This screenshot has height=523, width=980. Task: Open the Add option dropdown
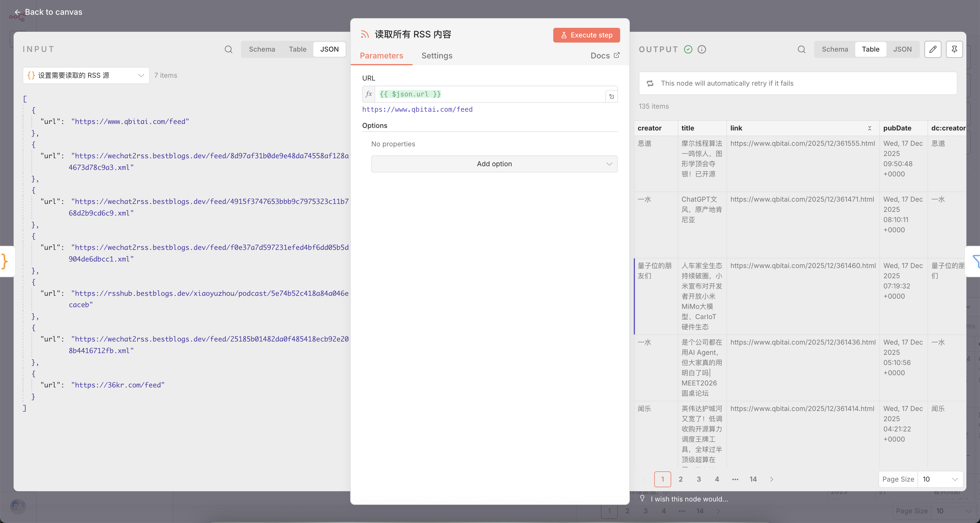[494, 164]
